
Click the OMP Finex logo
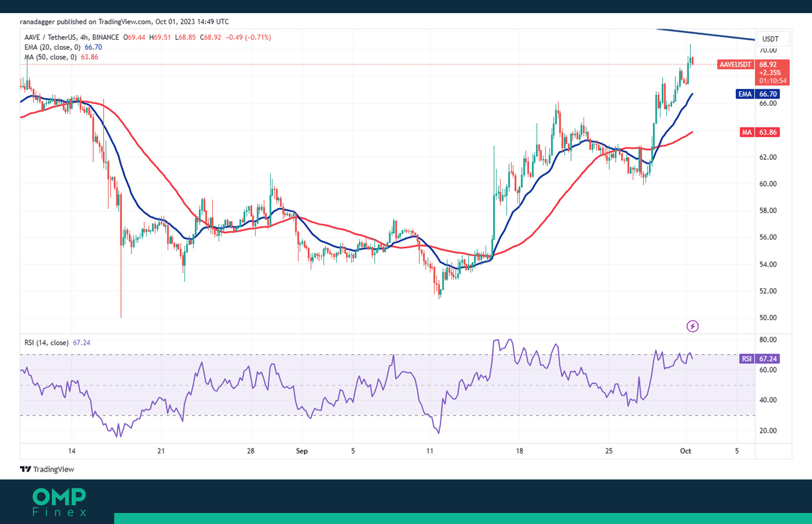59,502
